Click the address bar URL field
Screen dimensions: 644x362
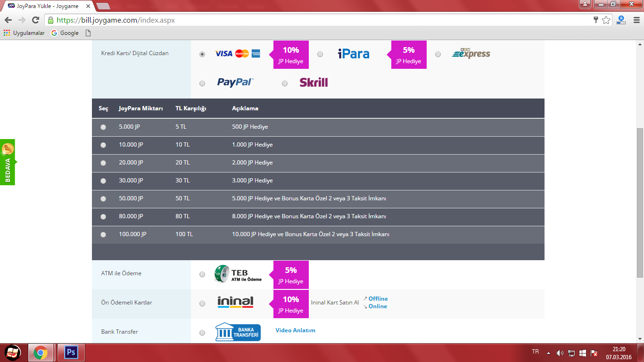pos(321,20)
